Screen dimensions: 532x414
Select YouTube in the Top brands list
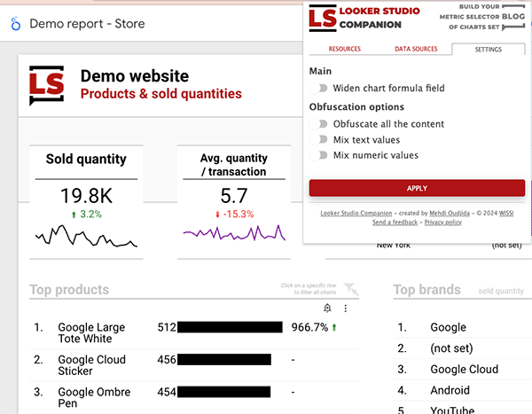(452, 410)
